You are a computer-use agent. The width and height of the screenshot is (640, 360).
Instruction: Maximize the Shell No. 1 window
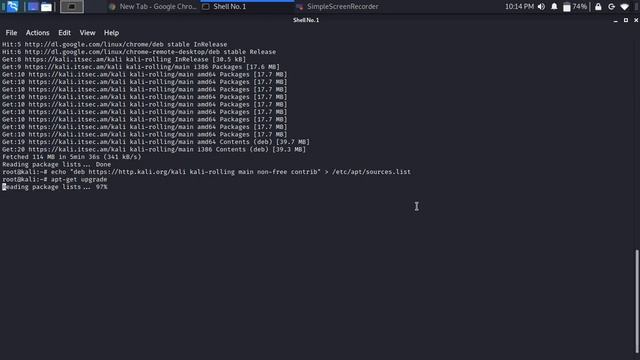click(626, 20)
